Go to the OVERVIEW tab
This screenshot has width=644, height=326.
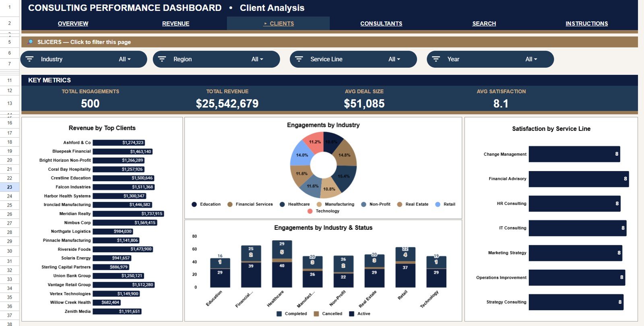point(73,24)
